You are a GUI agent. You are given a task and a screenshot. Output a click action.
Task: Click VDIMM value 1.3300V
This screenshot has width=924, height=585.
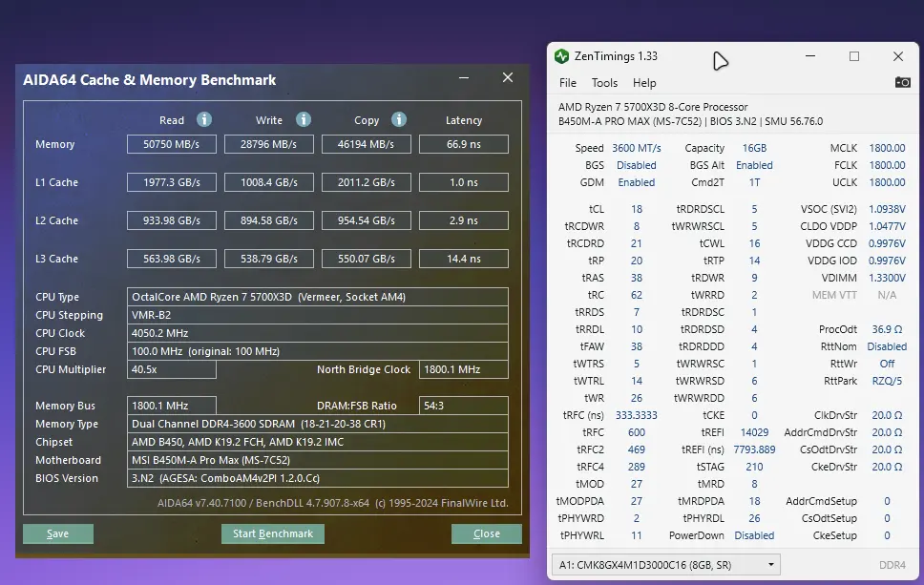[x=887, y=278]
